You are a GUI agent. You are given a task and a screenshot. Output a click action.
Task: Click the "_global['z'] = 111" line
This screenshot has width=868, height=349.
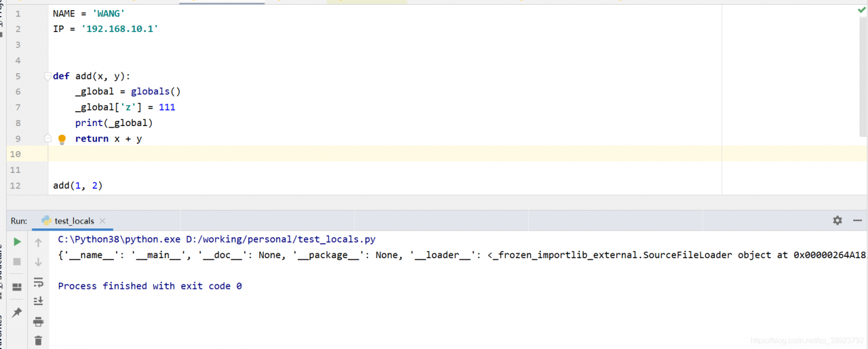pos(125,107)
